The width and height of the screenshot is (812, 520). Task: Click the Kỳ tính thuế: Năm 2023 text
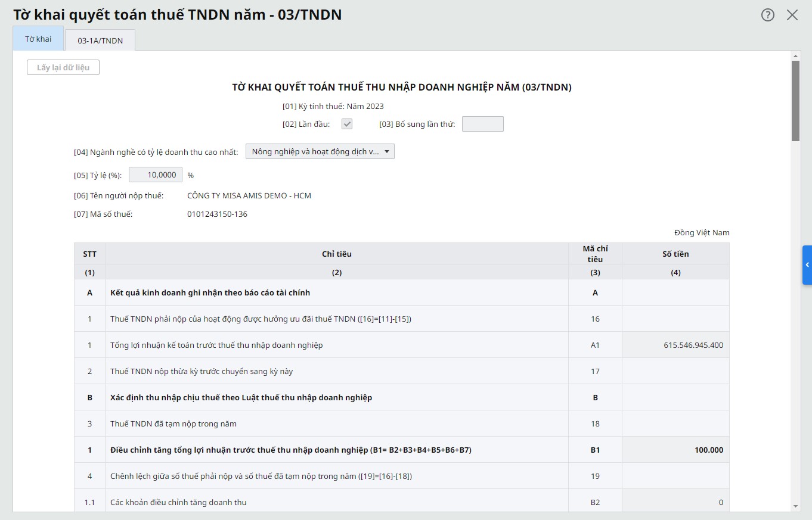(333, 106)
